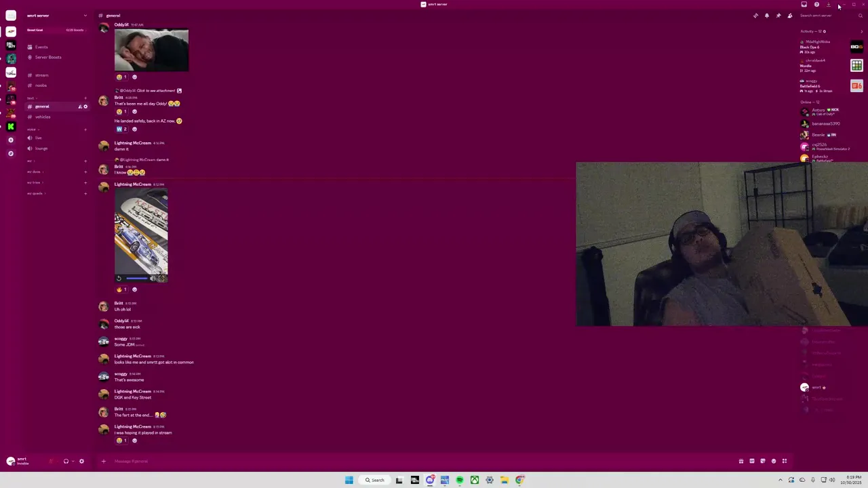The height and width of the screenshot is (488, 868).
Task: Toggle the member list icon
Action: [789, 16]
